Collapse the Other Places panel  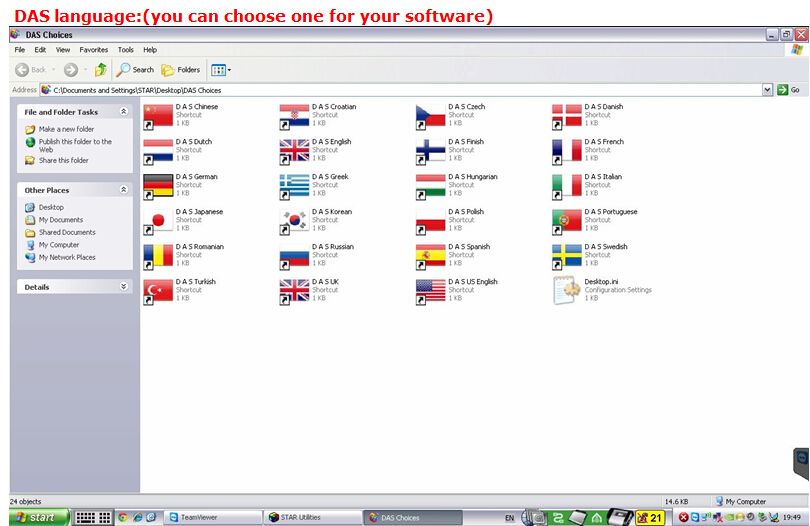(124, 190)
